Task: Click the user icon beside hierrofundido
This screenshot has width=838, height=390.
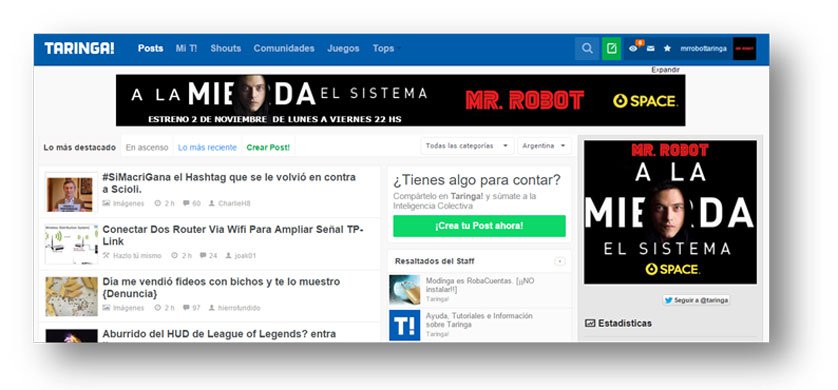Action: tap(212, 308)
